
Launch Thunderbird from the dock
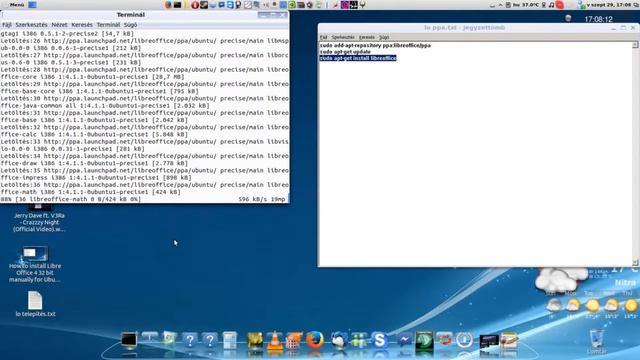(x=338, y=340)
